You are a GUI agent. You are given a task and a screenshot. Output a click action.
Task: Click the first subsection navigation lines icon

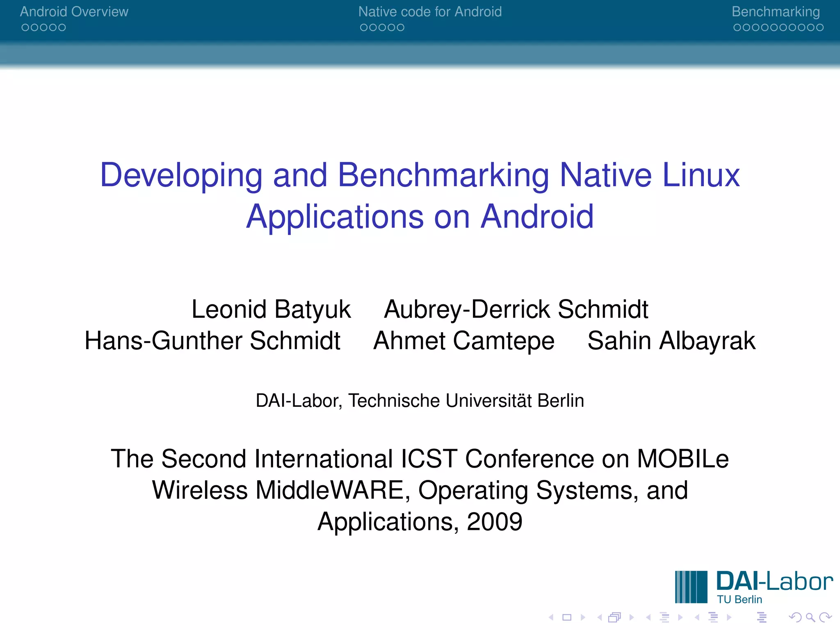pos(664,617)
